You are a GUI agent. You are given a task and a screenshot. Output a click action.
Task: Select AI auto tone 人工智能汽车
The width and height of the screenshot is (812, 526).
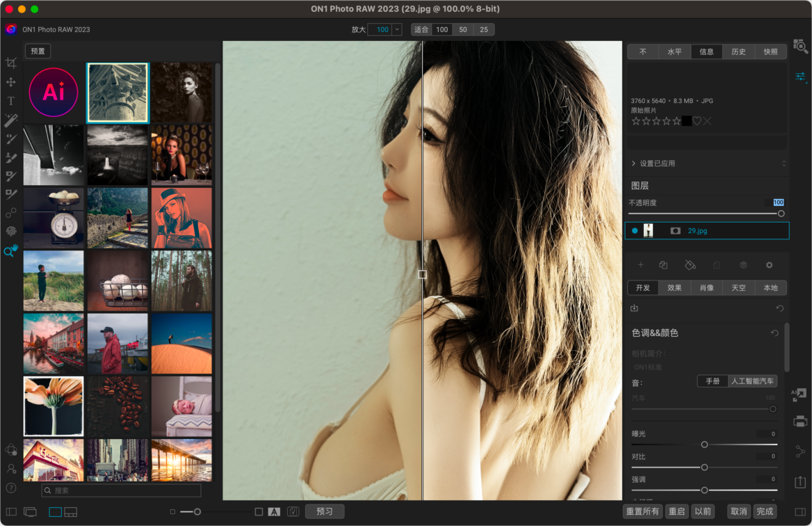pyautogui.click(x=752, y=381)
